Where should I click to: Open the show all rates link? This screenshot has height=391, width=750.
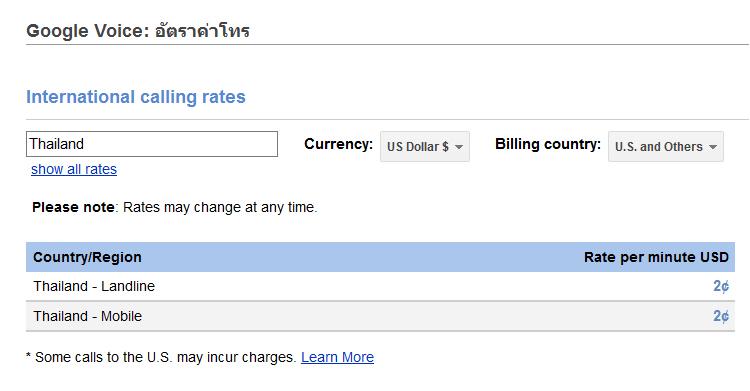(74, 169)
